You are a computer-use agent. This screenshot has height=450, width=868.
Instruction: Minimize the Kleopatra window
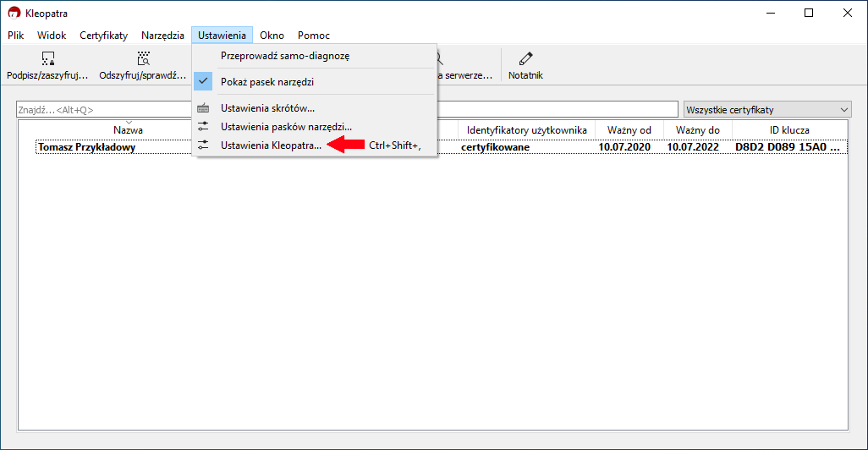pos(771,13)
